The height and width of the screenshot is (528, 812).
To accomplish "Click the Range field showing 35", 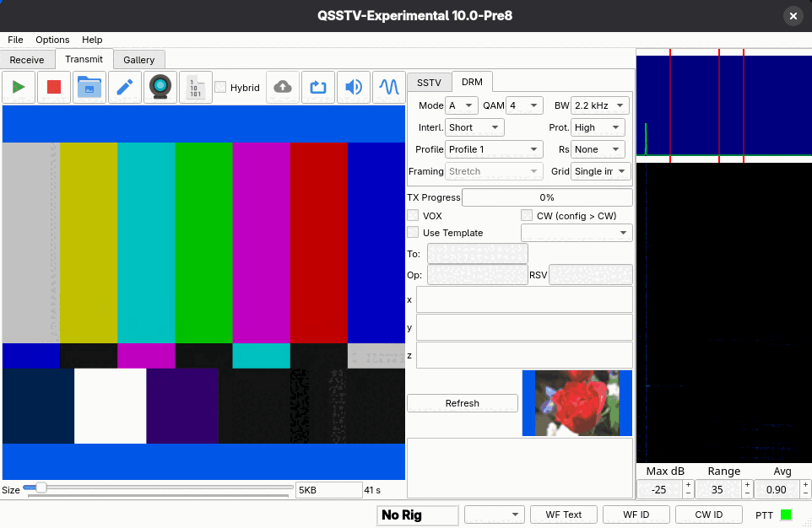I will tap(718, 490).
